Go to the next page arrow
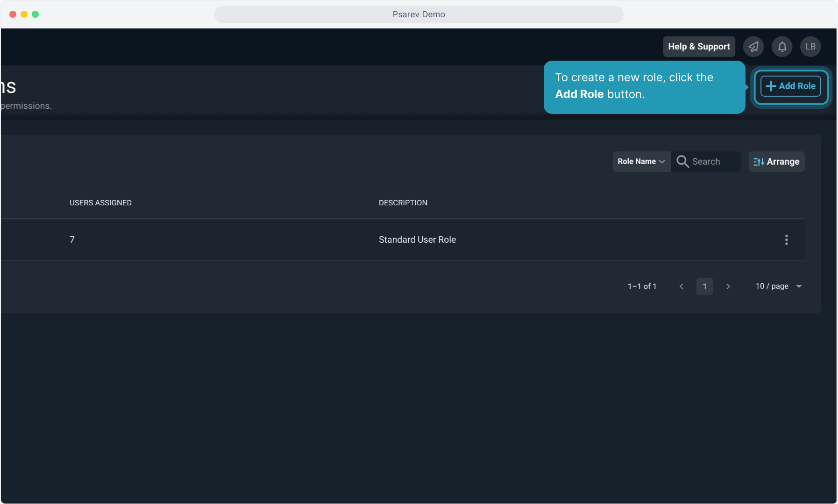This screenshot has width=838, height=504. pyautogui.click(x=728, y=287)
